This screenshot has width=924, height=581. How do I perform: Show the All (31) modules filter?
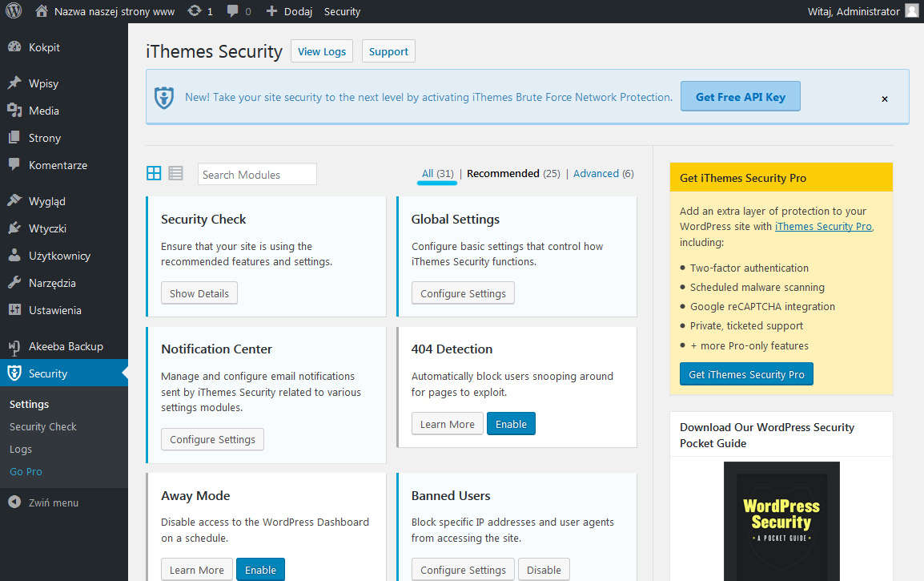[438, 173]
